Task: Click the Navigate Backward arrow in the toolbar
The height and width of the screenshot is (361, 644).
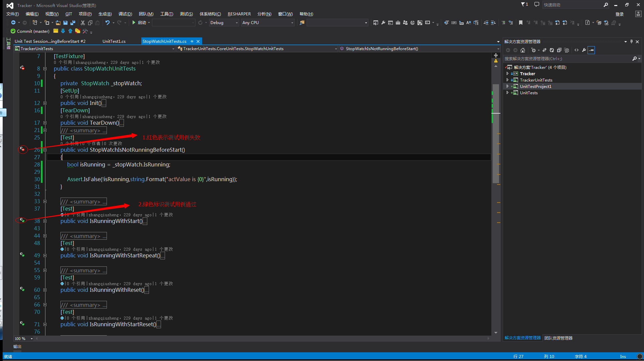Action: pos(13,22)
